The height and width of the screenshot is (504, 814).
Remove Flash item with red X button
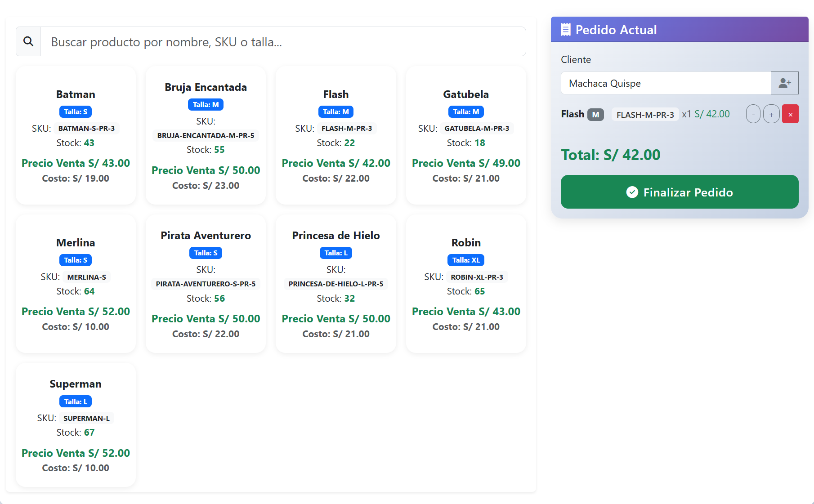tap(790, 114)
